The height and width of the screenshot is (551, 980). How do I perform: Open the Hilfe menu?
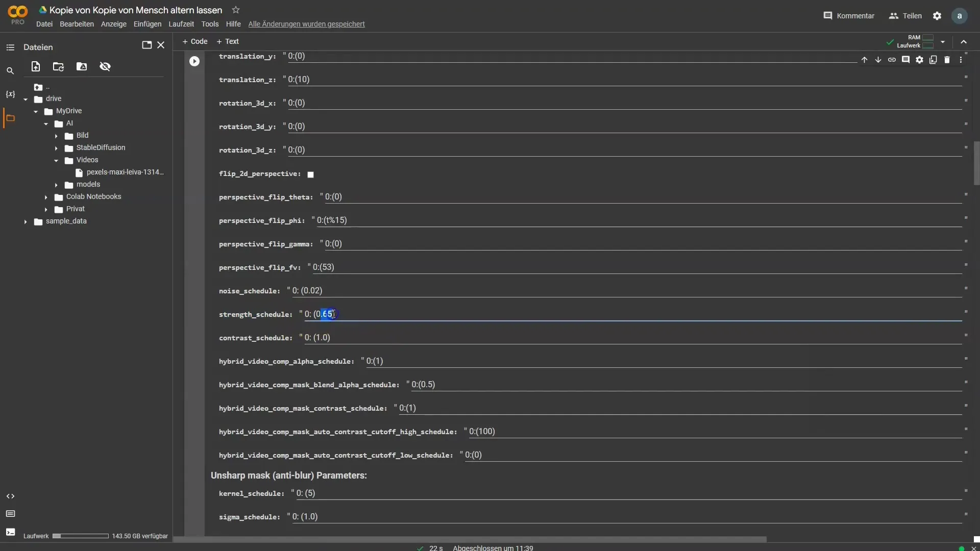[233, 24]
